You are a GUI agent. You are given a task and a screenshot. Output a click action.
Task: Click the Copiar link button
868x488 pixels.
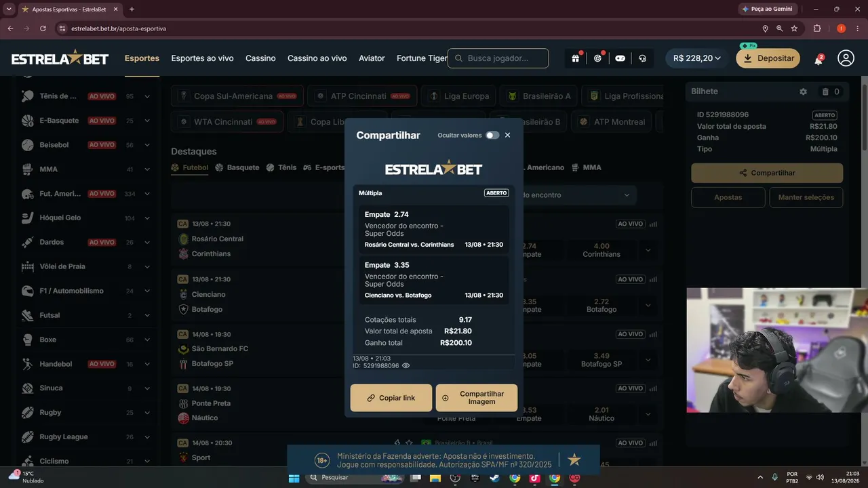391,398
